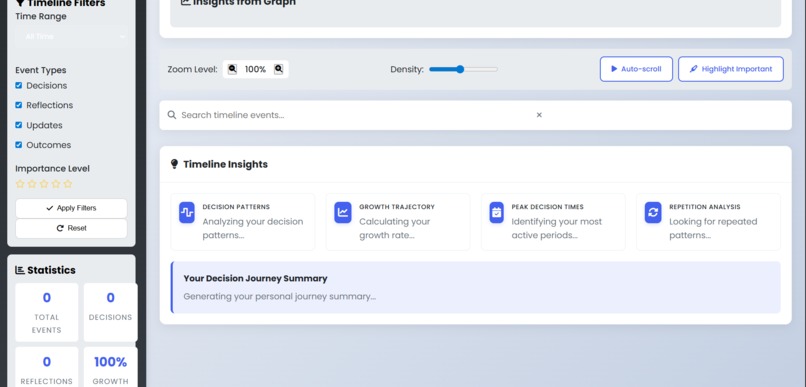Image resolution: width=806 pixels, height=387 pixels.
Task: Uncheck the Outcomes event type
Action: [x=19, y=145]
